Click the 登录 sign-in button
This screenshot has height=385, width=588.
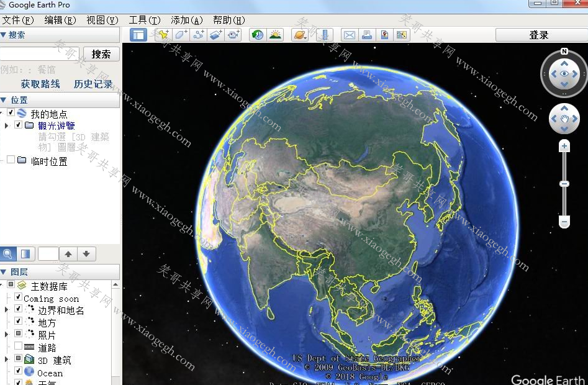pos(539,35)
